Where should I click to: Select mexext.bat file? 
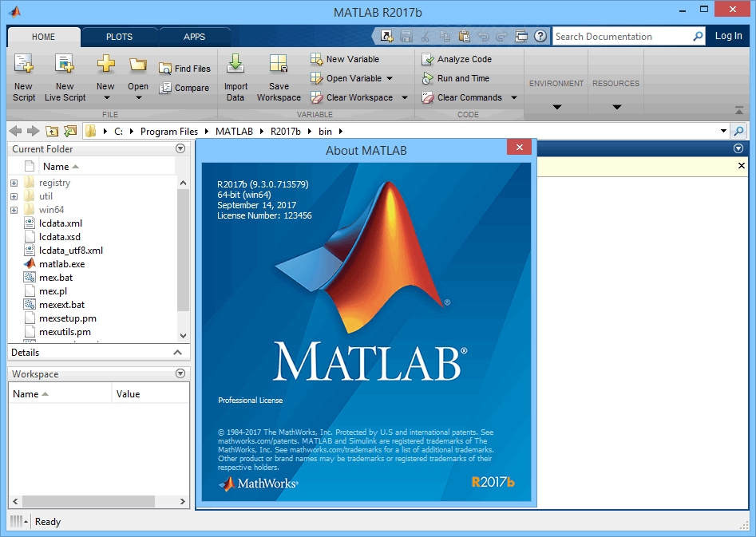click(x=61, y=305)
